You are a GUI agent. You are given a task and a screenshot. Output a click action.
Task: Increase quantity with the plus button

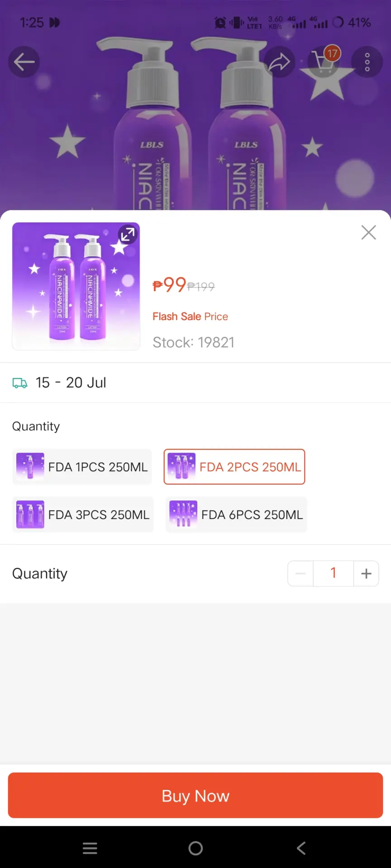click(x=366, y=574)
